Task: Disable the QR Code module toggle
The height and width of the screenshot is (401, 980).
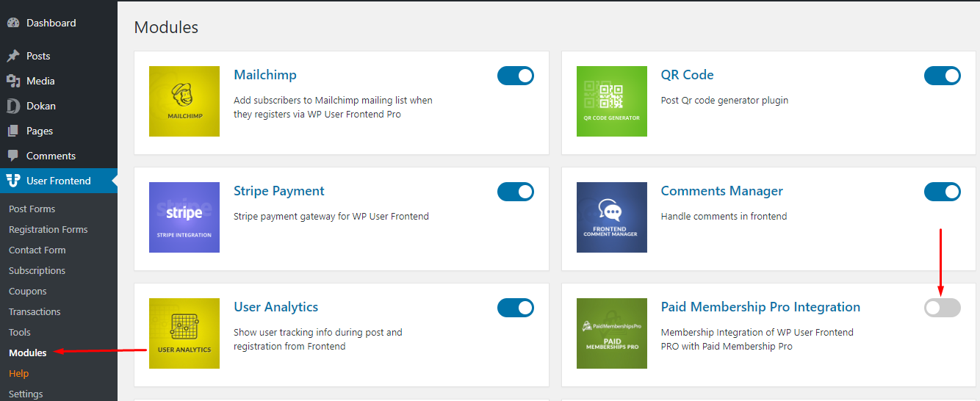Action: click(x=943, y=76)
